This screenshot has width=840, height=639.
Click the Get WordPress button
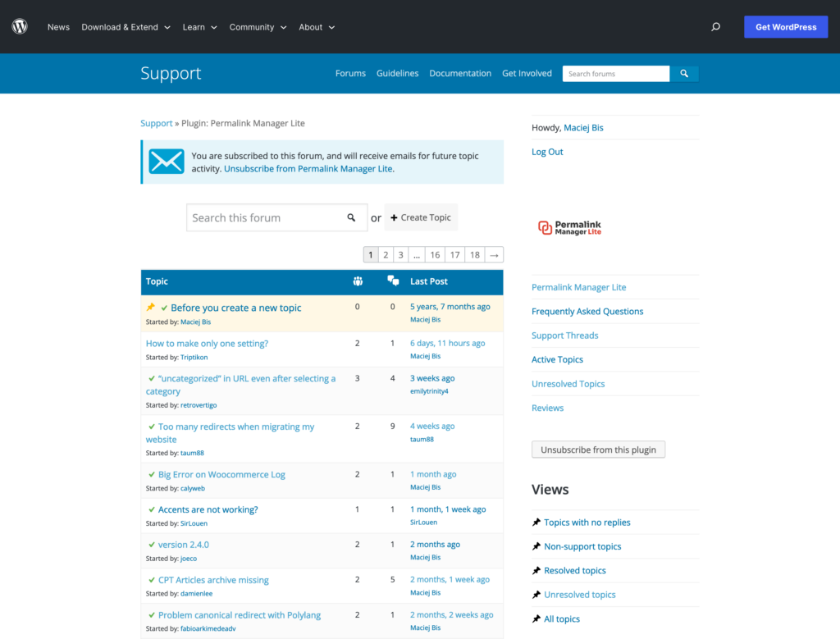tap(786, 27)
